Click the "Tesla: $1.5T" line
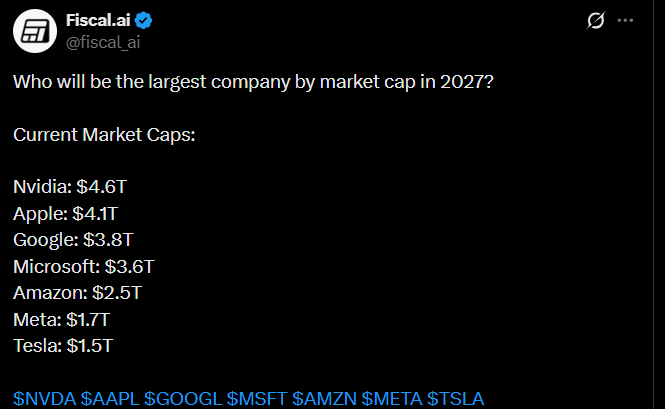The image size is (665, 409). click(63, 346)
